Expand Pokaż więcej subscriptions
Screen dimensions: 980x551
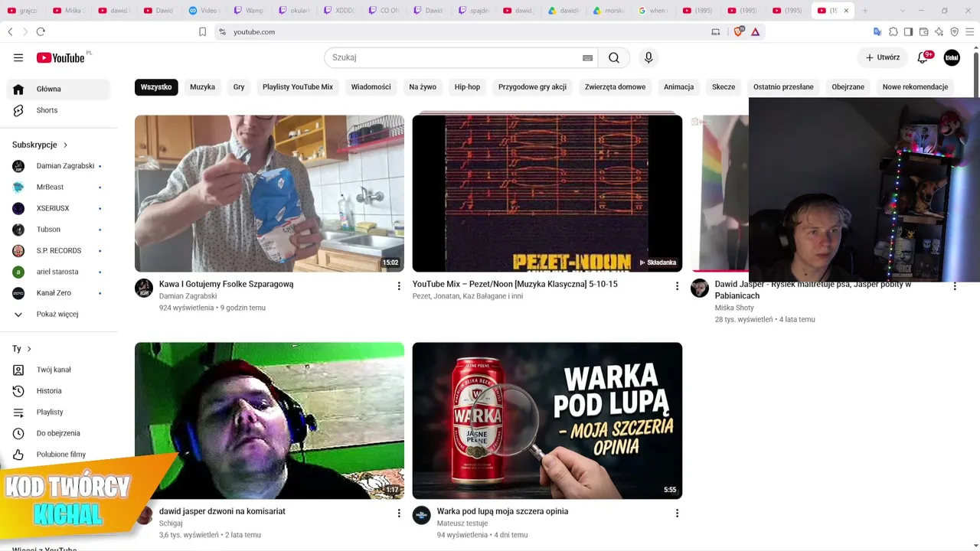click(x=58, y=314)
